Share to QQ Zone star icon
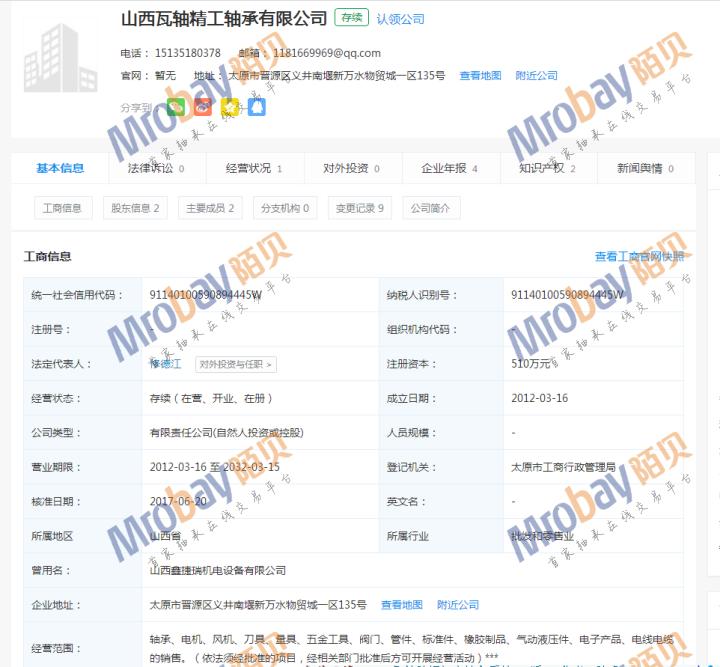Image resolution: width=720 pixels, height=667 pixels. tap(230, 106)
